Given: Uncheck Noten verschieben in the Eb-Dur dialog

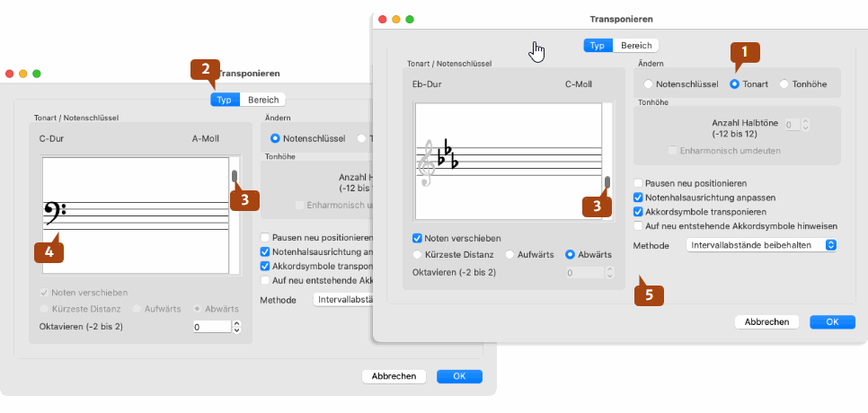Looking at the screenshot, I should [x=417, y=238].
